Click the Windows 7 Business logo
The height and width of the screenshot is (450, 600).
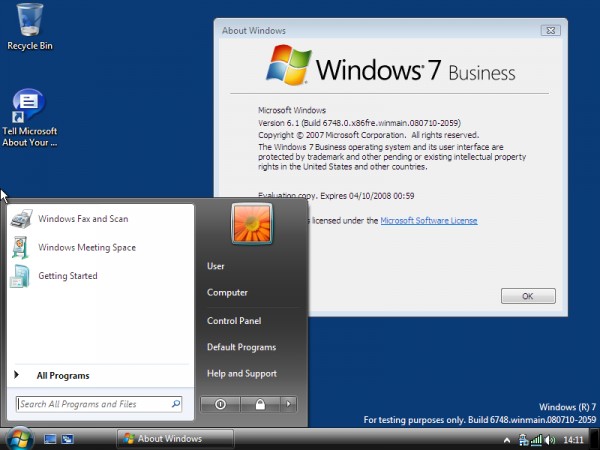tap(390, 65)
